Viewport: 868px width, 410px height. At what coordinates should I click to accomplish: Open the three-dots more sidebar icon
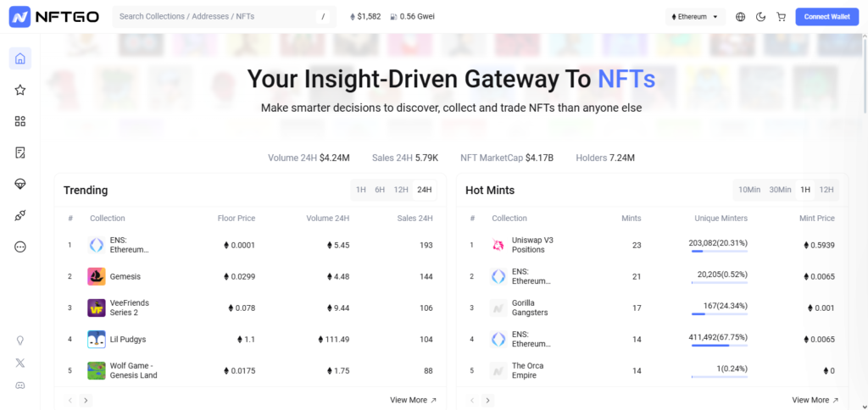pyautogui.click(x=20, y=247)
